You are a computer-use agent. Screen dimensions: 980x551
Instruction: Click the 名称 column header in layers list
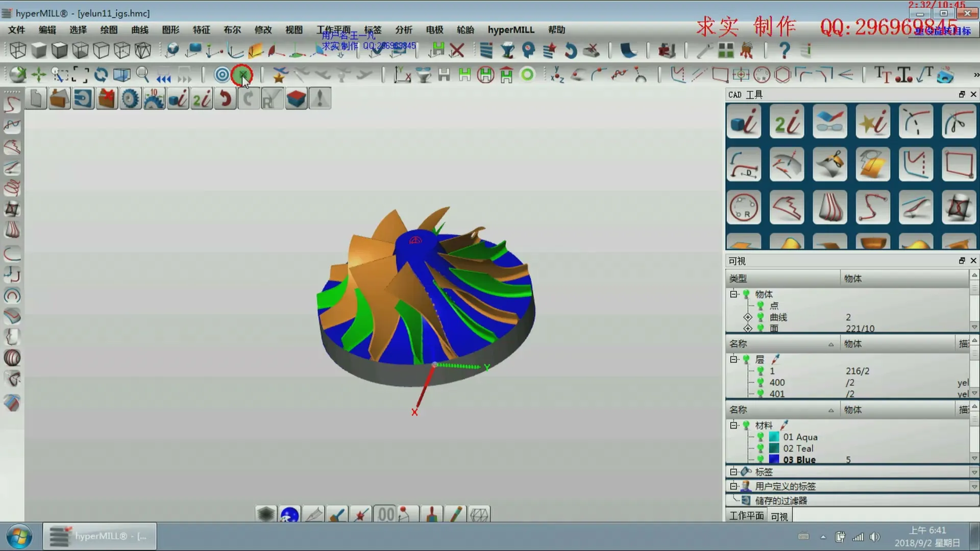[x=738, y=344]
